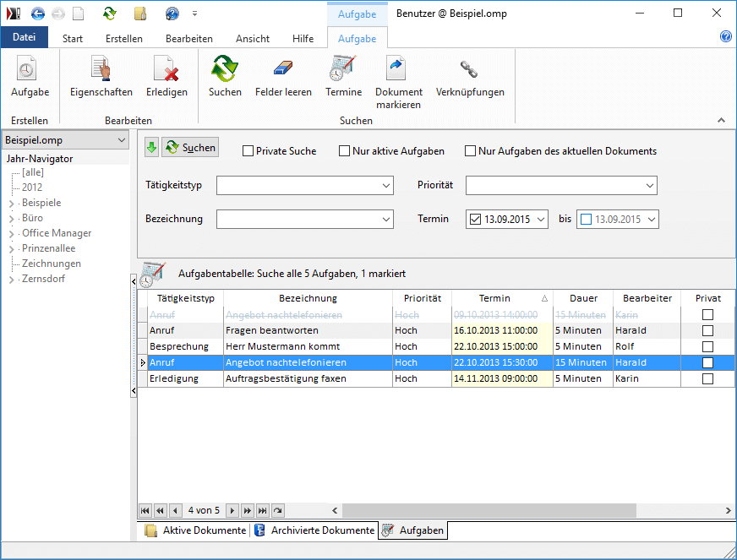Check Nur Aufgaben des aktuellen Dokuments
Viewport: 737px width, 560px height.
470,151
